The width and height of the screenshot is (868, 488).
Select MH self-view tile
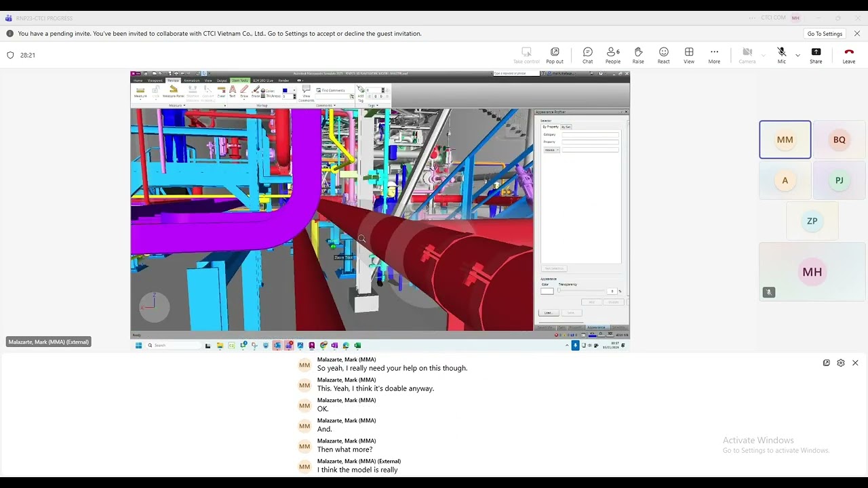pyautogui.click(x=812, y=272)
